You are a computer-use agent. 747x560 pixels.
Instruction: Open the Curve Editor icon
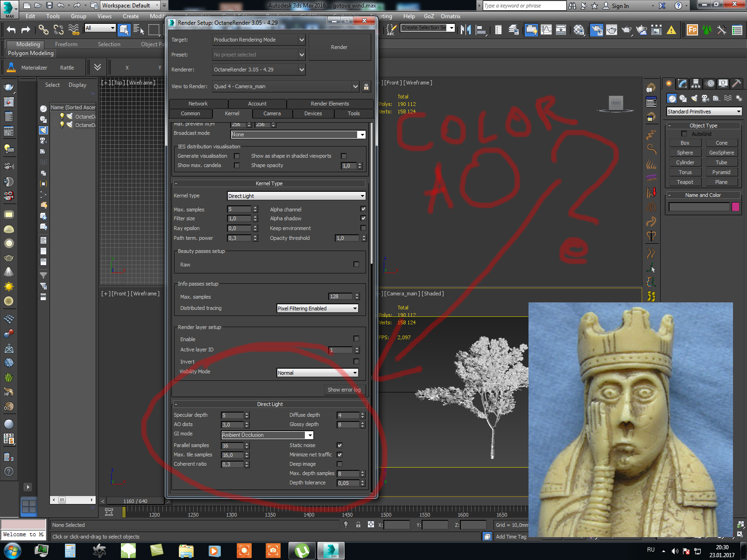(546, 30)
